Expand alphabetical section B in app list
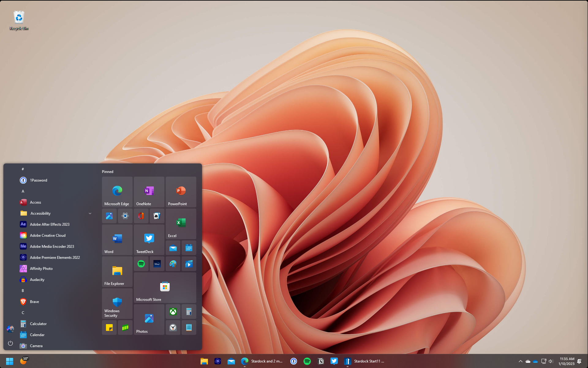Viewport: 588px width, 368px height. [23, 290]
